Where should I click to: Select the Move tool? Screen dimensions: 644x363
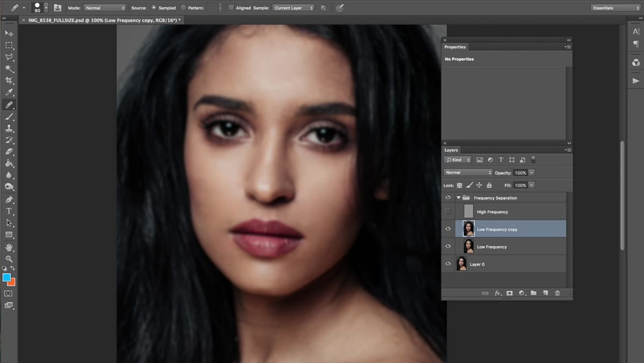(x=9, y=34)
